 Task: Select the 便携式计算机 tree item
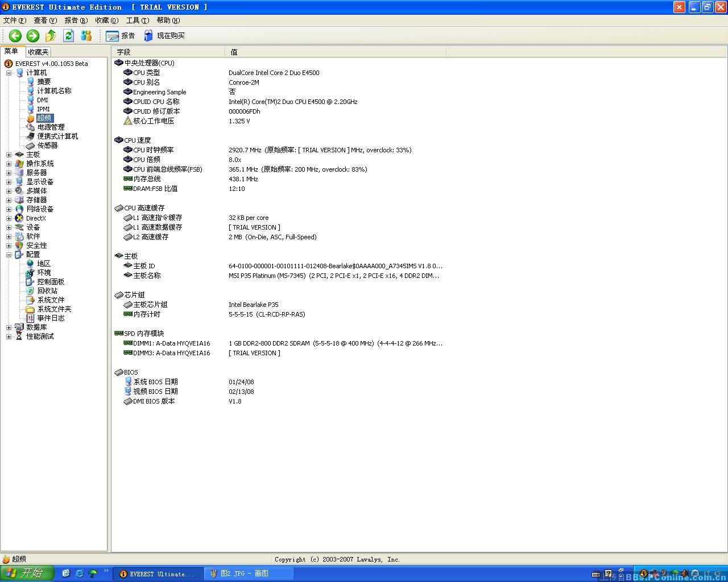(x=57, y=136)
